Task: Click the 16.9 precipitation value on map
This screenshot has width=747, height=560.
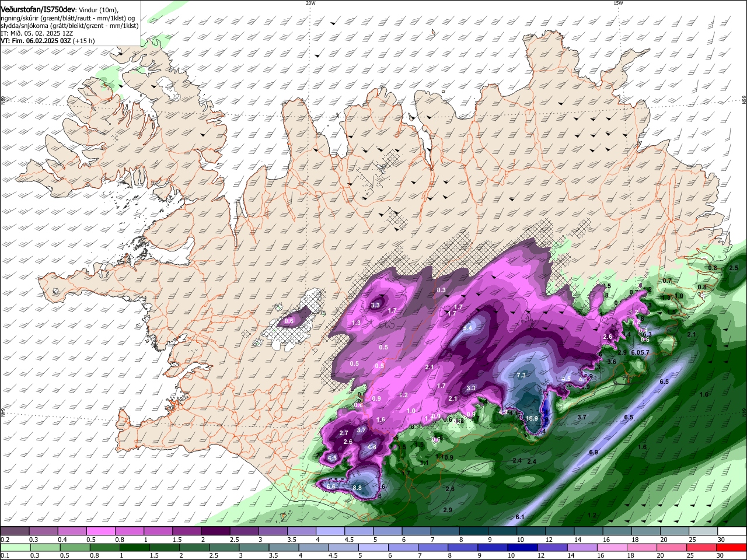Action: (x=532, y=418)
